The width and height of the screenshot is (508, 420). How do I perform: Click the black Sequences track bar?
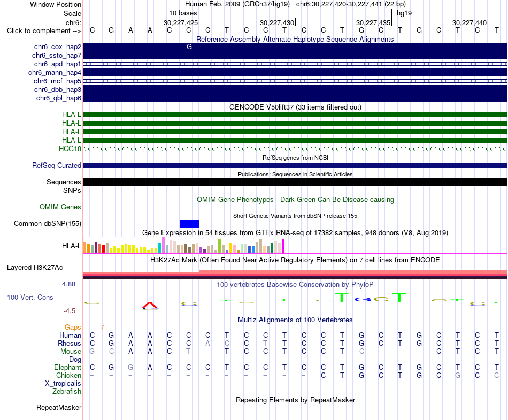click(x=295, y=182)
